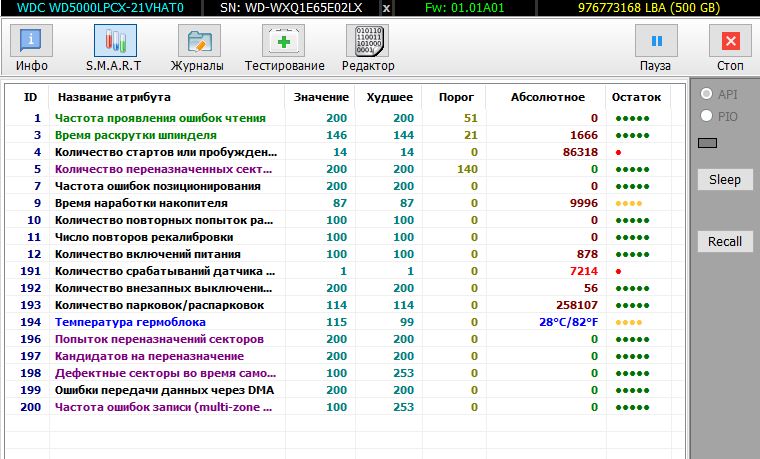
Task: Select row Частота ошибок позиционирования
Action: (345, 186)
